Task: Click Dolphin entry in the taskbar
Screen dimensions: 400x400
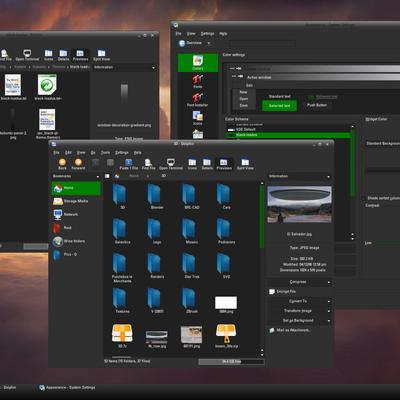Action: tap(8, 388)
